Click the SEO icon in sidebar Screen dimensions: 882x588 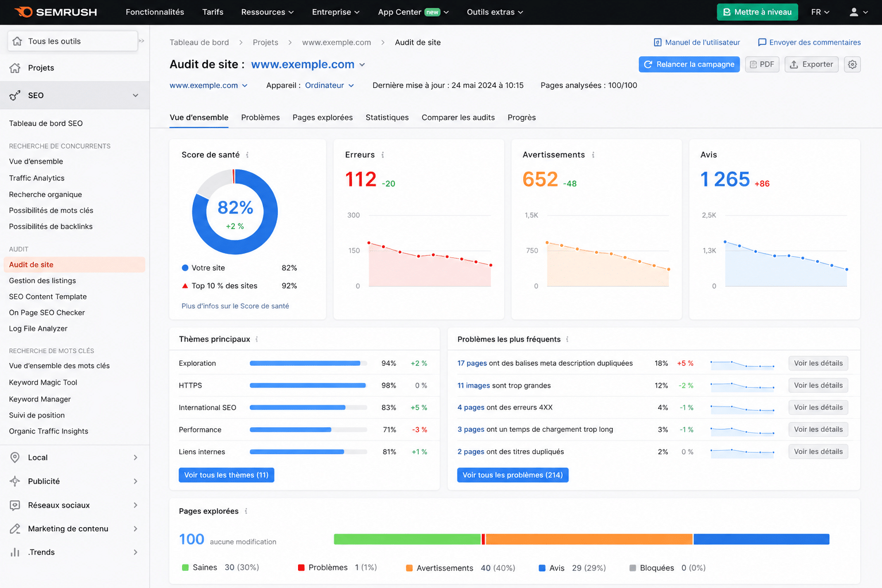coord(16,95)
